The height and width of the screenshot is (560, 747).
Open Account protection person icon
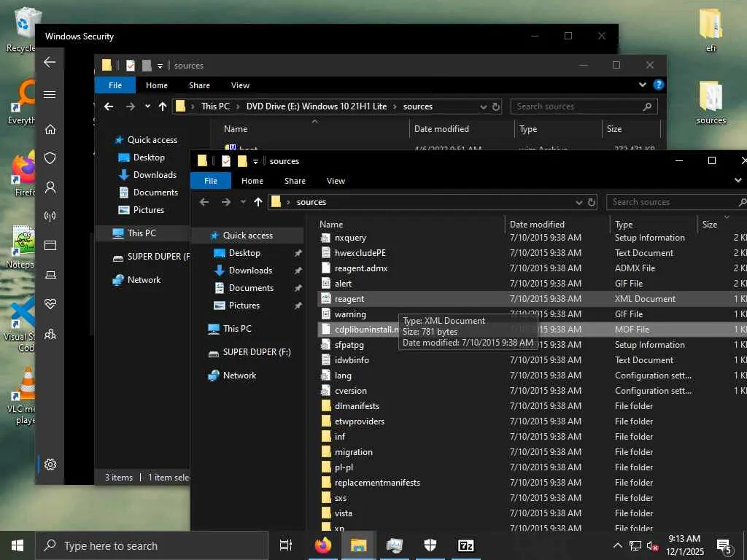tap(50, 187)
